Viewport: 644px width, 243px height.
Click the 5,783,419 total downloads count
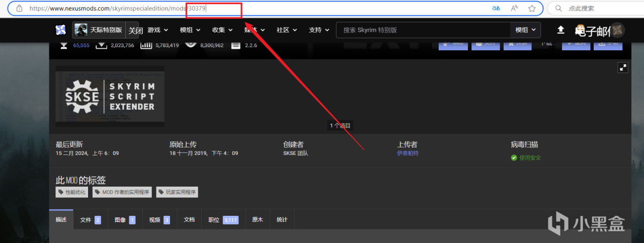click(x=167, y=45)
